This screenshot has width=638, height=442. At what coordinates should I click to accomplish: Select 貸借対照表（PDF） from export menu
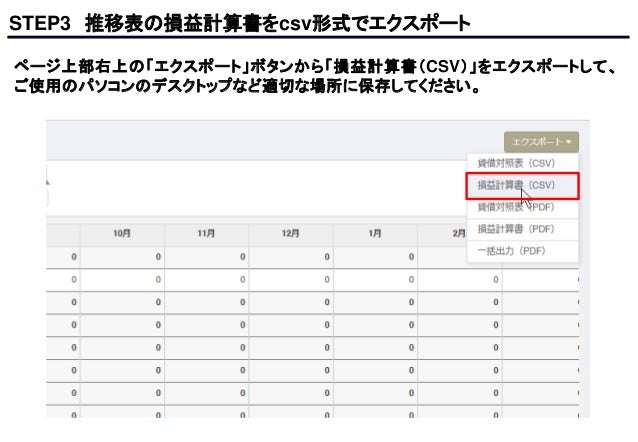coord(522,208)
